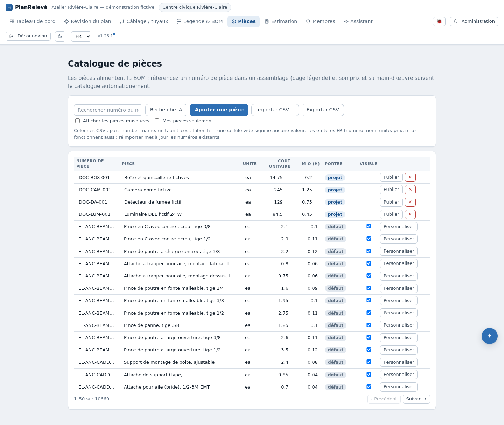Image resolution: width=504 pixels, height=425 pixels.
Task: Delete part DOC-CAM-001 with red X
Action: 410,190
